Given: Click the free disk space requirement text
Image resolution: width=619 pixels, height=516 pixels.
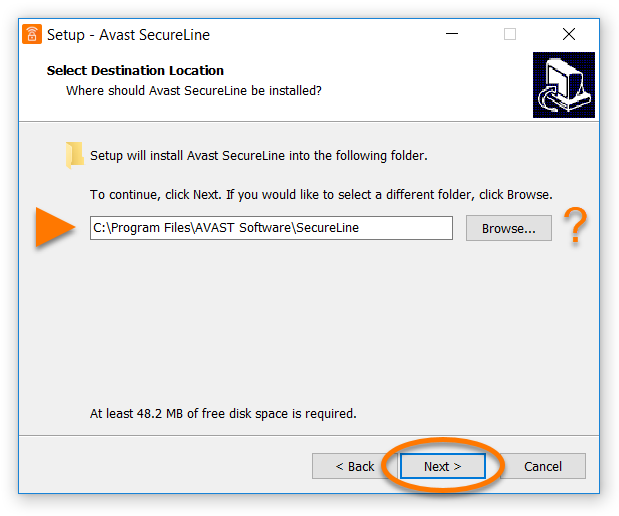Looking at the screenshot, I should click(223, 413).
